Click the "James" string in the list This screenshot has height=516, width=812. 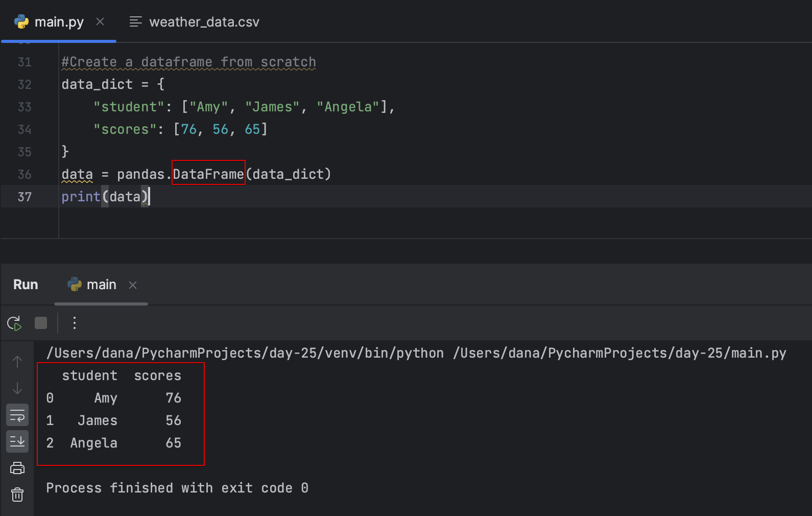(272, 107)
